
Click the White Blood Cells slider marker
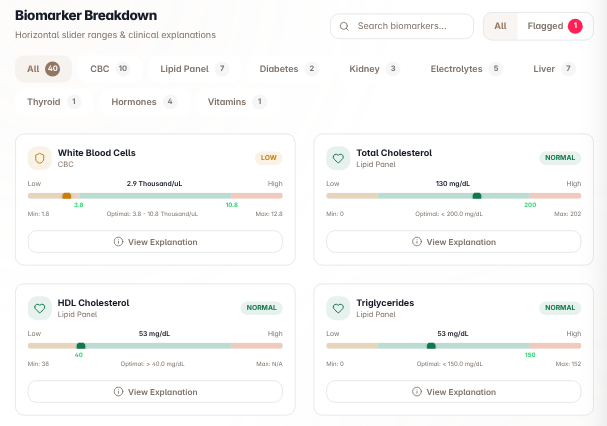67,196
